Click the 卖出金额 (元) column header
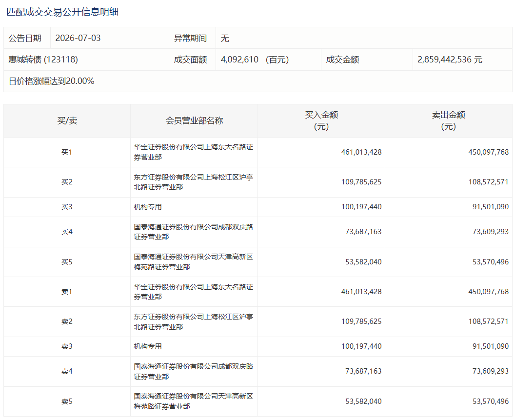This screenshot has width=515, height=420. click(x=448, y=120)
